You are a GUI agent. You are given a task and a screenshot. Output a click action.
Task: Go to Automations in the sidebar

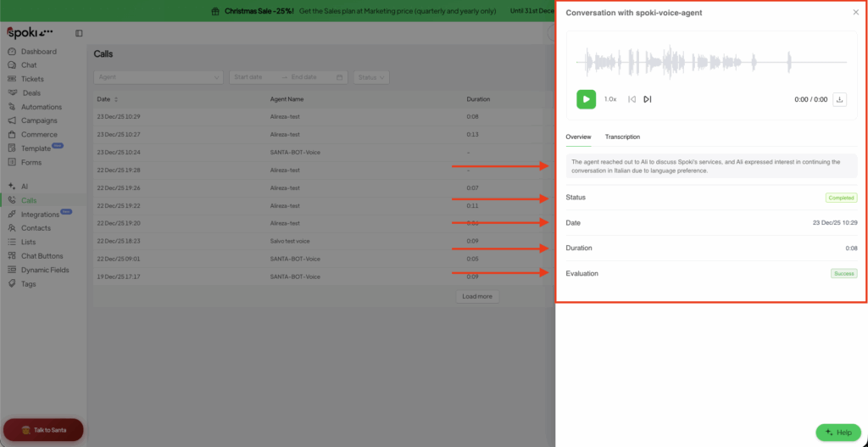click(x=42, y=107)
